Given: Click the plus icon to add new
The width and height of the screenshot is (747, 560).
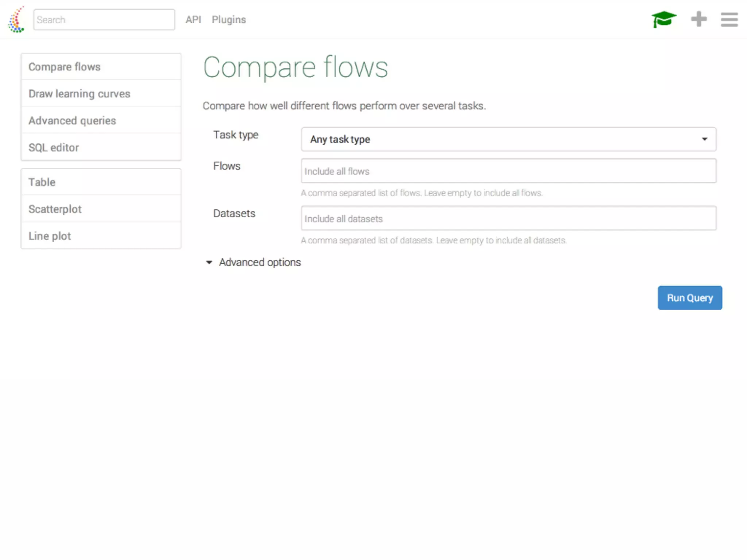Looking at the screenshot, I should click(698, 19).
